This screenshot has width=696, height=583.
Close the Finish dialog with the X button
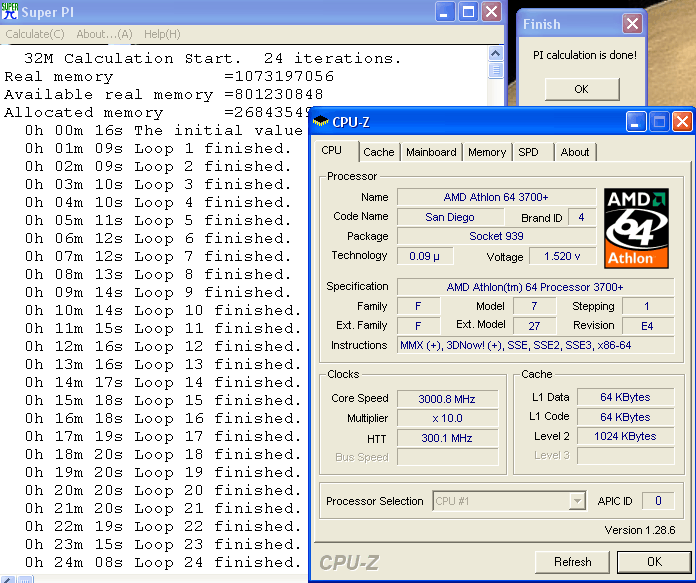pos(632,24)
